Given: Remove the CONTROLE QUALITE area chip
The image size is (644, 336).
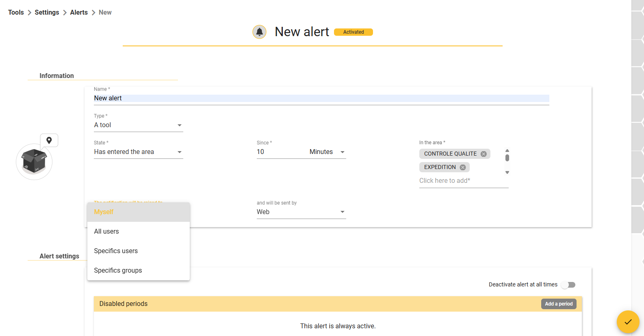Looking at the screenshot, I should [x=484, y=154].
